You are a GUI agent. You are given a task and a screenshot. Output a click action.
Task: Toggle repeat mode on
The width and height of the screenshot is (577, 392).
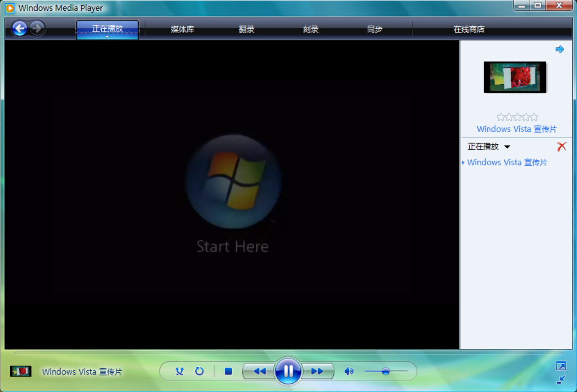tap(199, 372)
